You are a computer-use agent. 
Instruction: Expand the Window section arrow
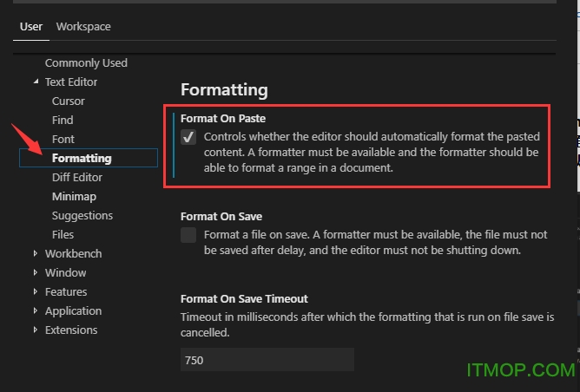pos(36,273)
